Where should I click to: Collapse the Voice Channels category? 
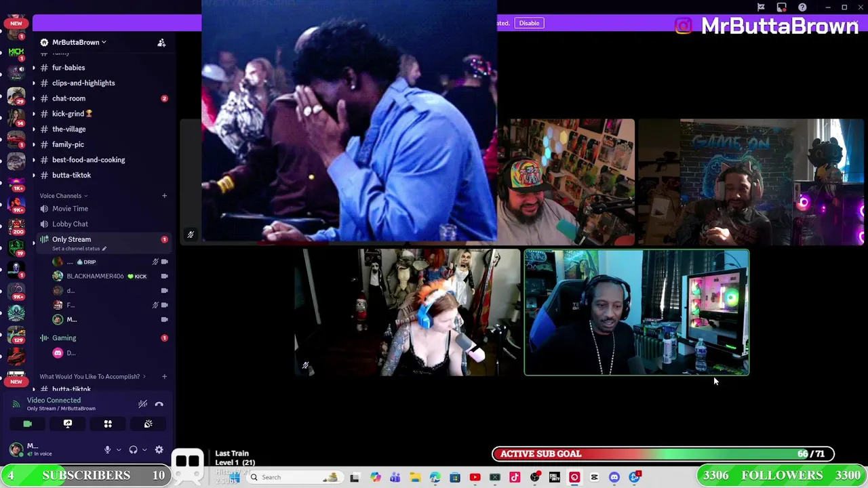(64, 196)
